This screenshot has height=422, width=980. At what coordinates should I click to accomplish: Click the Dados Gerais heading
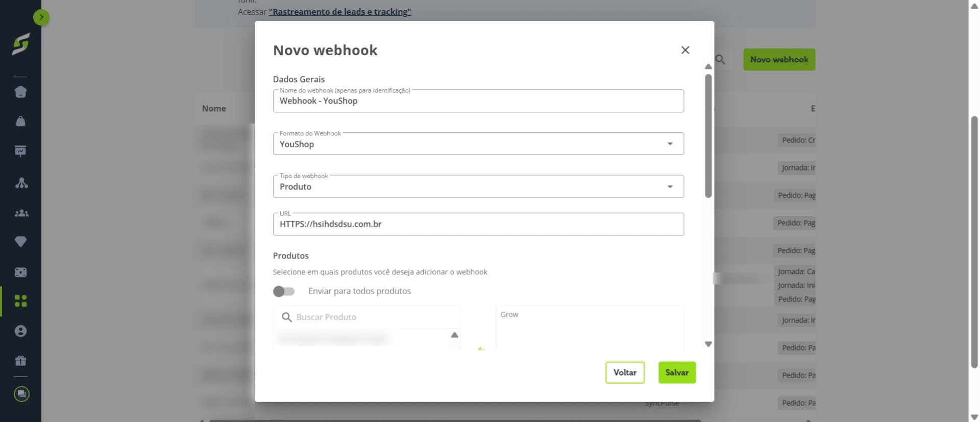point(299,79)
